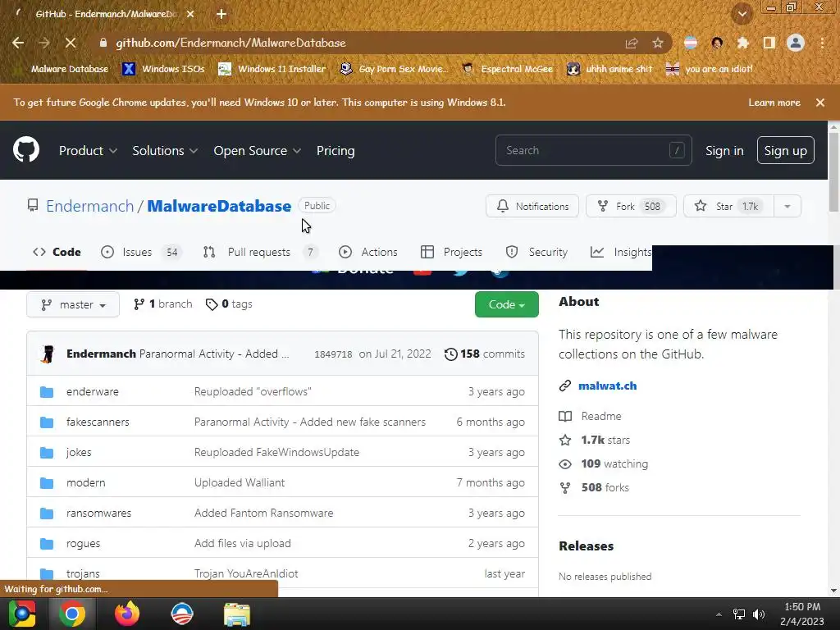Open the master branch selector
The height and width of the screenshot is (630, 840).
click(x=73, y=304)
